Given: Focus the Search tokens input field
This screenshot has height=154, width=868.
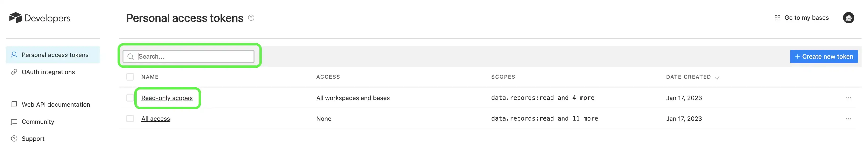Looking at the screenshot, I should point(195,57).
